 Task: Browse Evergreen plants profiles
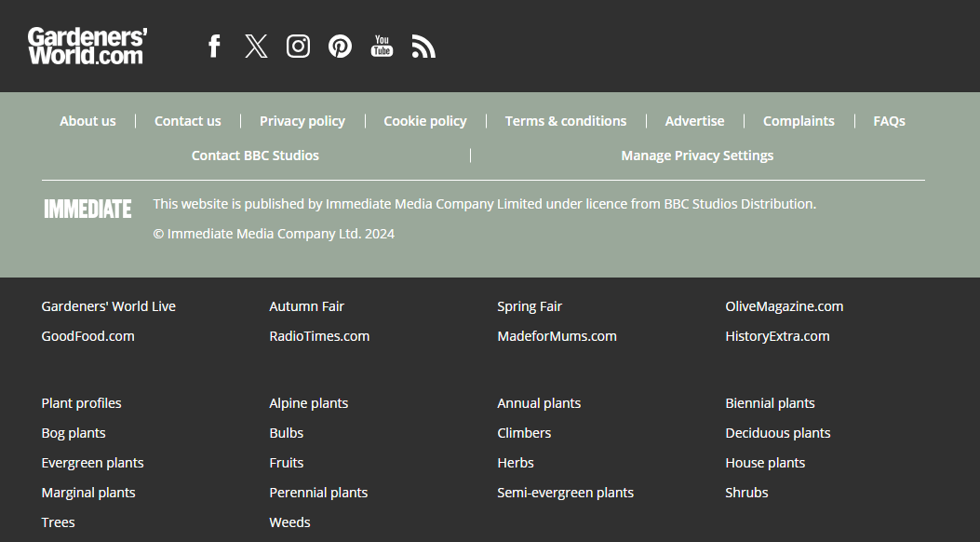(92, 462)
